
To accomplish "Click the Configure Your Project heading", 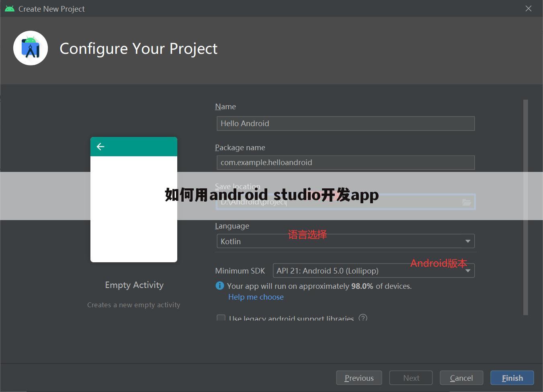I will coord(139,49).
